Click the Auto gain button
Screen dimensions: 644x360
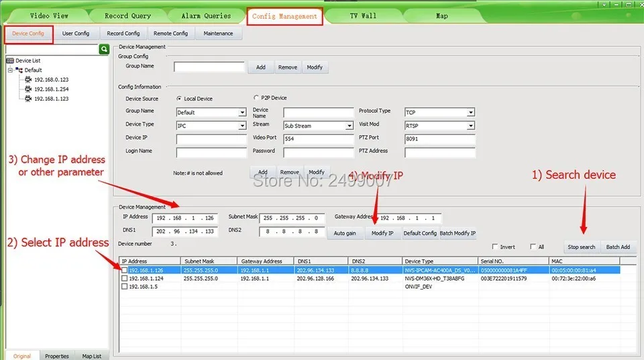(x=345, y=233)
